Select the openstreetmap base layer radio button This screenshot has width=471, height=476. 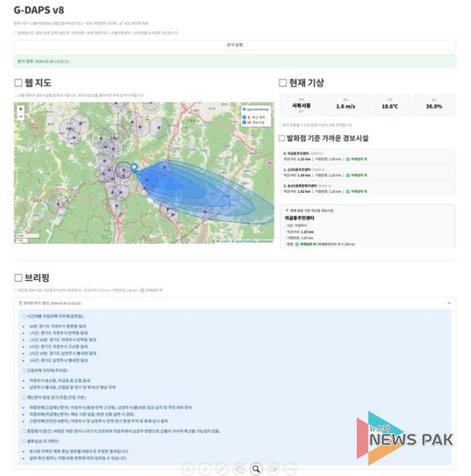coord(243,108)
